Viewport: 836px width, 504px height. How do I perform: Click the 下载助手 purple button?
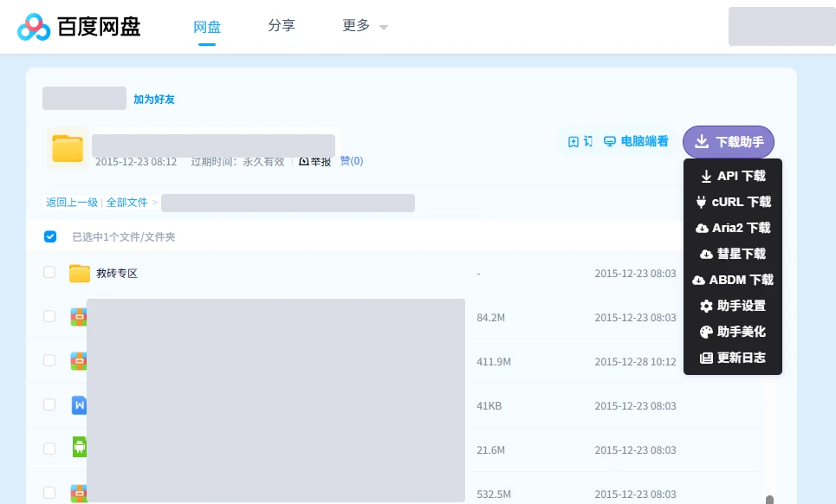(x=729, y=142)
